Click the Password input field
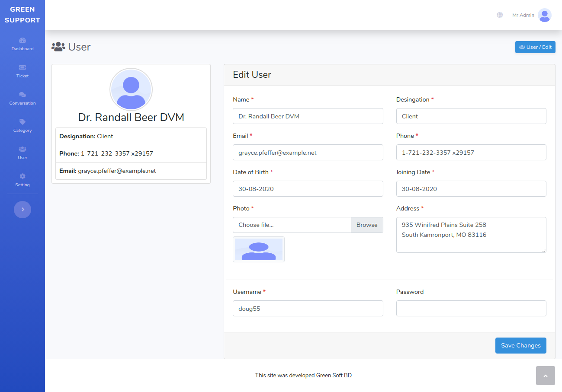562x392 pixels. pyautogui.click(x=471, y=309)
